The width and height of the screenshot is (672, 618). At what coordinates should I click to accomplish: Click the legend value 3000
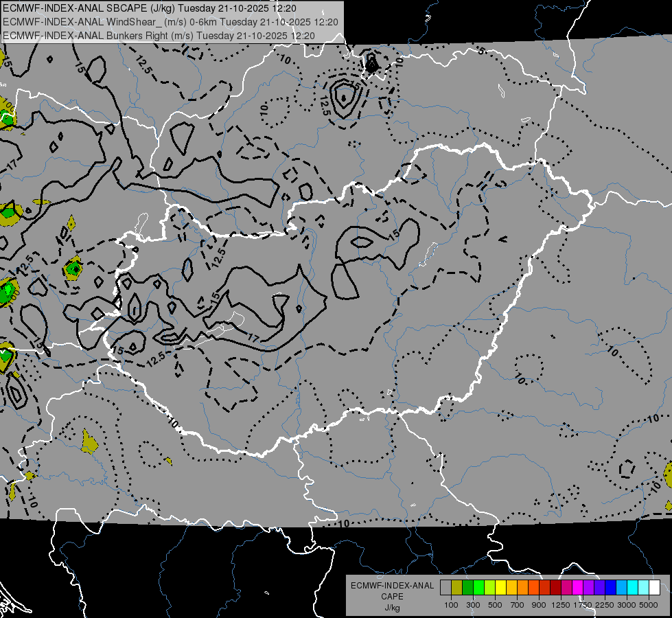point(627,605)
